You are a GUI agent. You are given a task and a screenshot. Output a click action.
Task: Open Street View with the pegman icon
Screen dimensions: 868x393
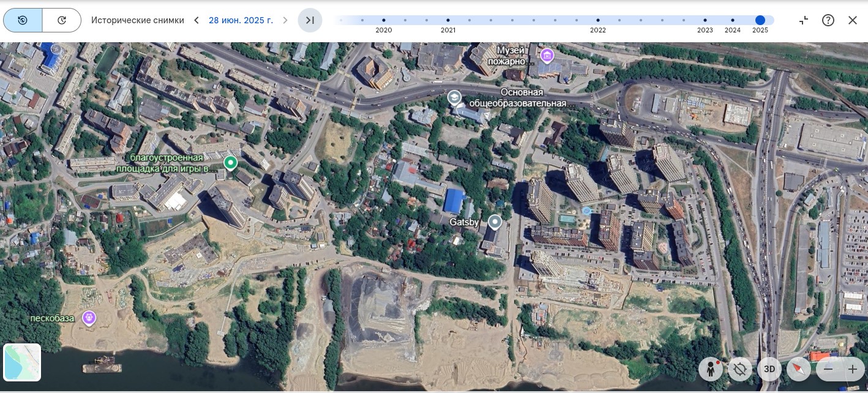[711, 369]
